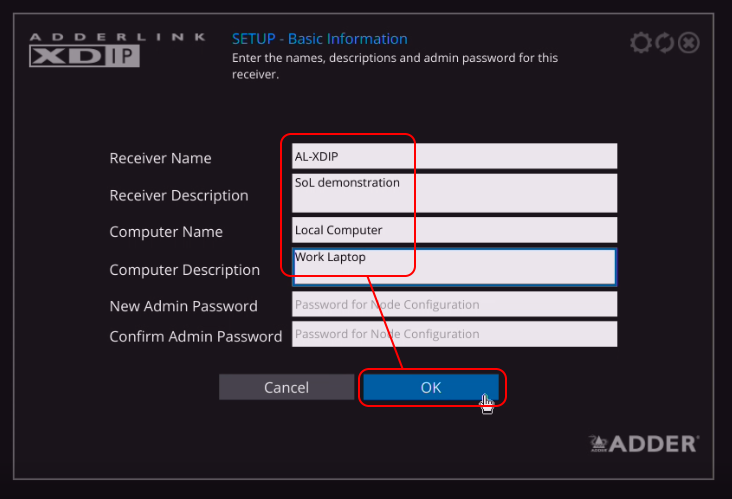732x499 pixels.
Task: Click the Receiver Name label
Action: [x=160, y=158]
